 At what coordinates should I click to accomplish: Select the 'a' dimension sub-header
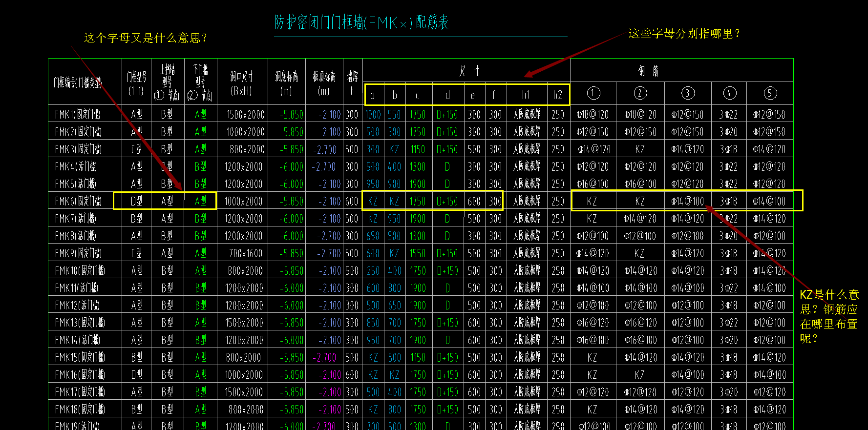[373, 95]
